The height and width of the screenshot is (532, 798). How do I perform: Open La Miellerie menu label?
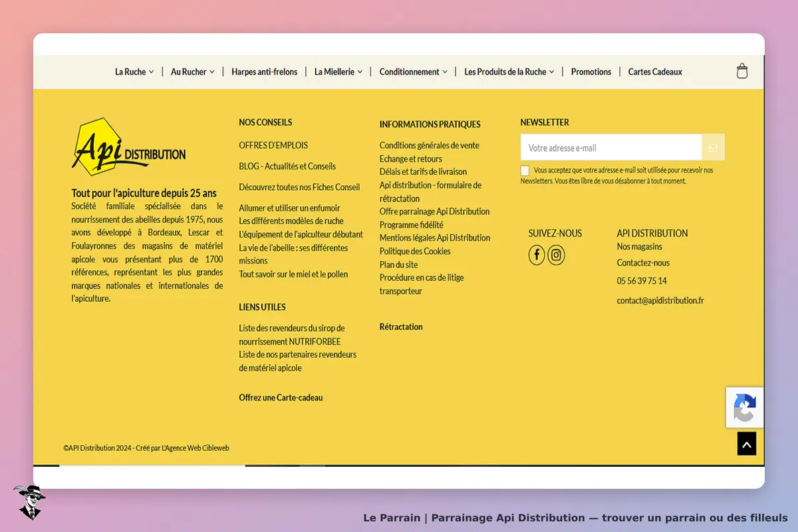coord(334,72)
